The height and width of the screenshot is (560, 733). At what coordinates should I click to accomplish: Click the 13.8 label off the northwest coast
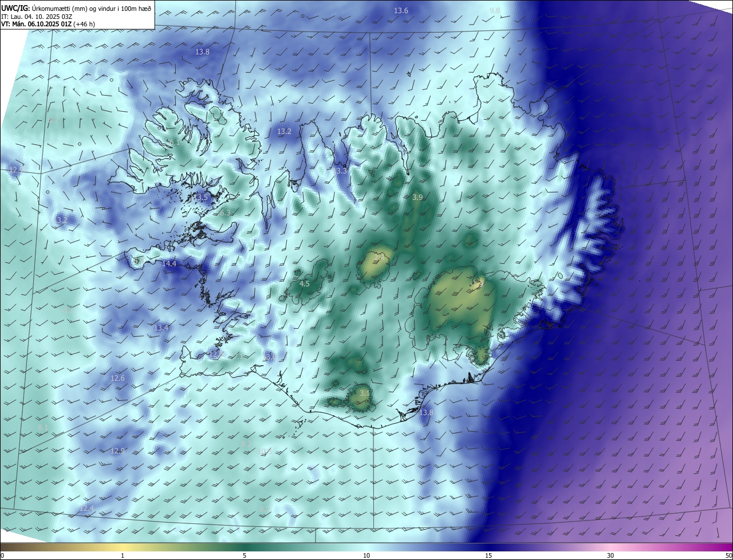coord(202,52)
